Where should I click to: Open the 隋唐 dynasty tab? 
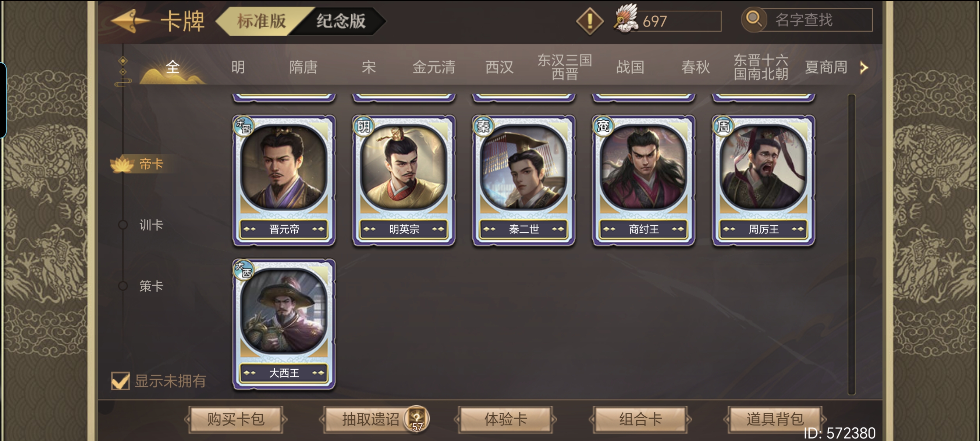click(x=303, y=67)
